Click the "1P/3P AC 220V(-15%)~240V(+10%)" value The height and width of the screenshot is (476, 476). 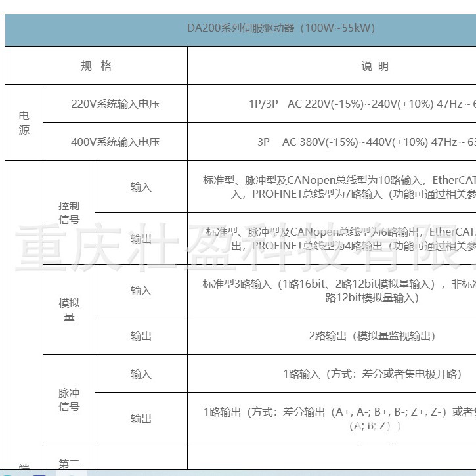341,104
